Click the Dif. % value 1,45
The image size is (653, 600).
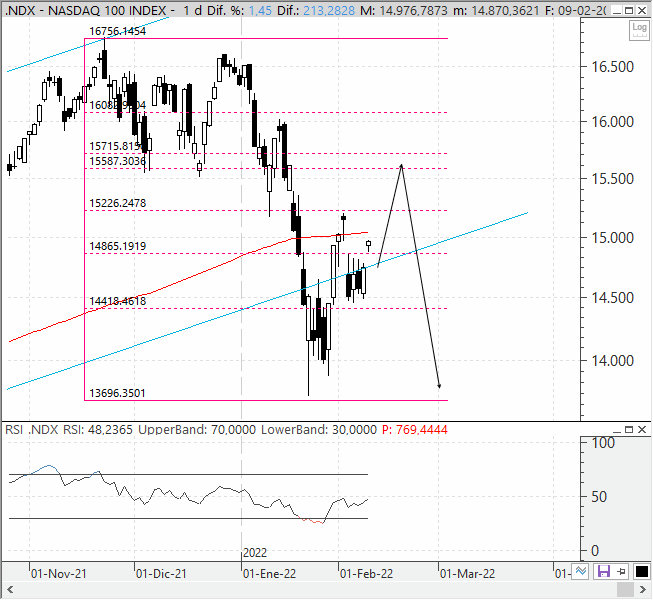(x=260, y=10)
